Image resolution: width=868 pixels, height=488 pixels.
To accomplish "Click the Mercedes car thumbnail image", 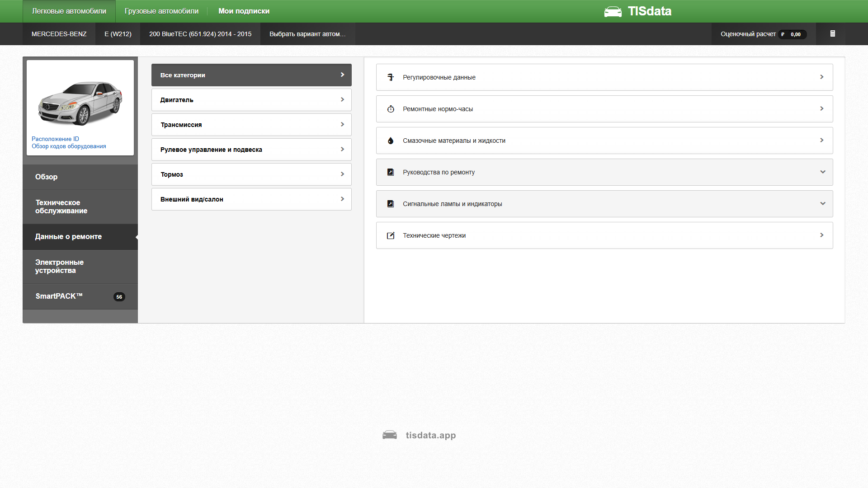I will point(80,103).
